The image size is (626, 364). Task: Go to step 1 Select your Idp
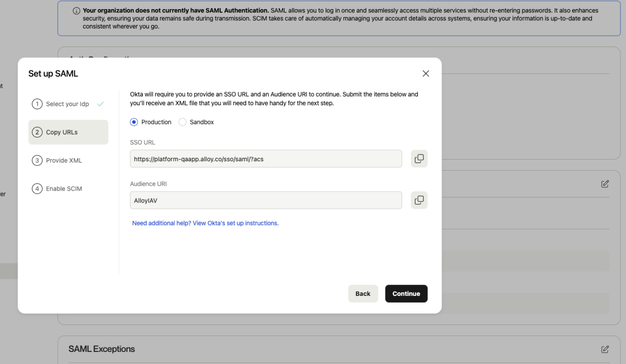click(x=68, y=104)
